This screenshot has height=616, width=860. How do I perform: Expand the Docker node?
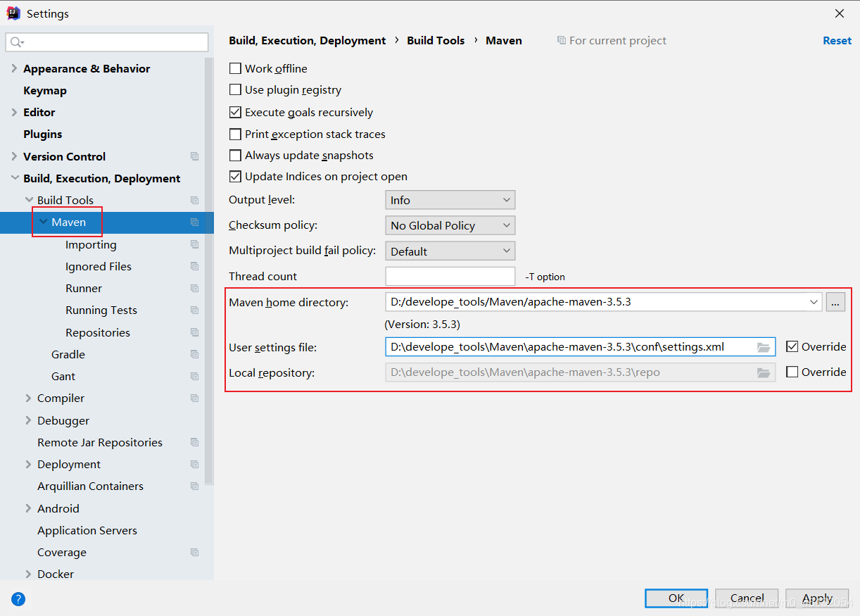29,574
